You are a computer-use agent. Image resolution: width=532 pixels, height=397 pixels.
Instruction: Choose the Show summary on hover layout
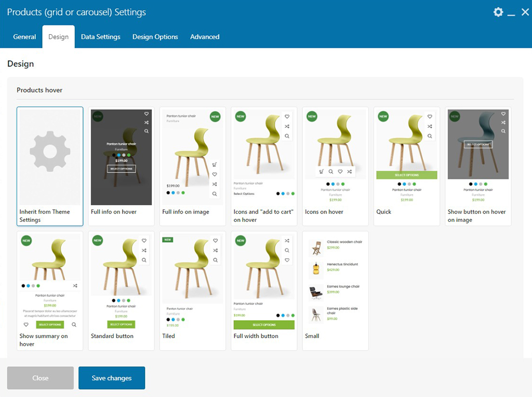[50, 289]
